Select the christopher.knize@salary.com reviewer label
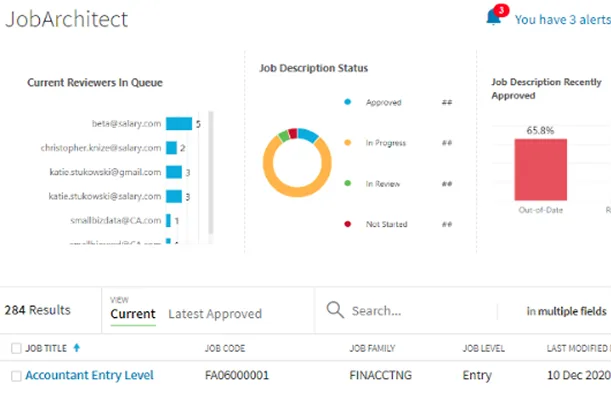Viewport: 612px width, 397px height. [x=101, y=148]
